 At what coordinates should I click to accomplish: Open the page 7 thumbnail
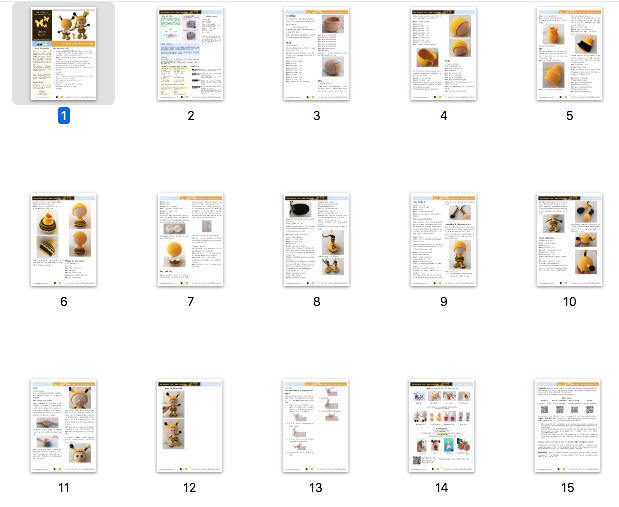coord(190,240)
